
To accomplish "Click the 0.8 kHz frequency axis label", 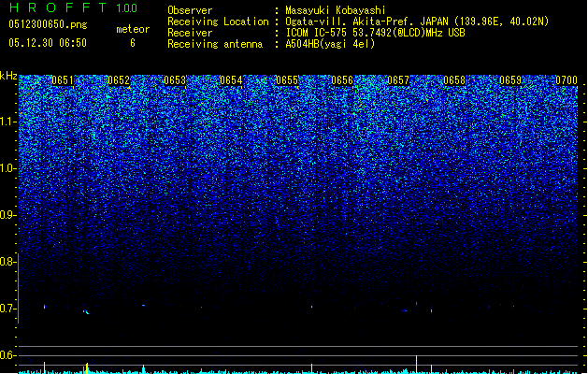I will (x=7, y=262).
